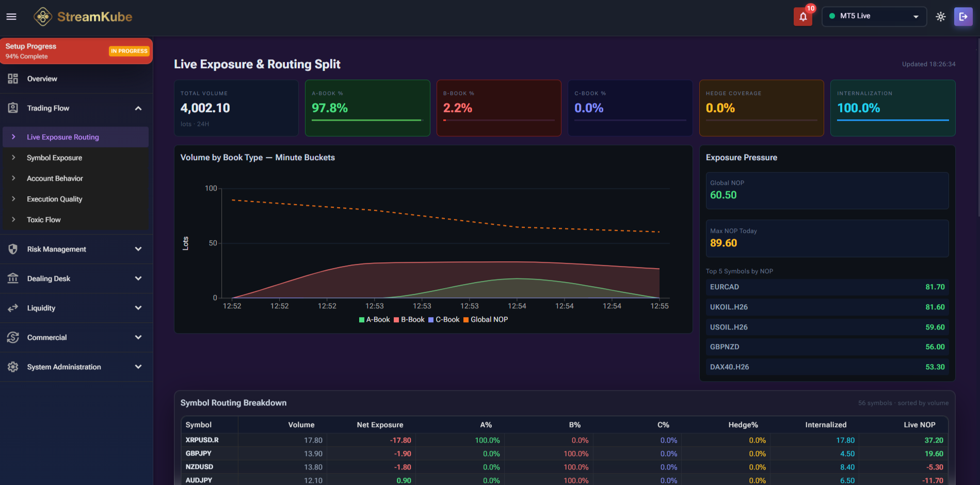
Task: Click the Risk Management shield icon
Action: tap(13, 249)
